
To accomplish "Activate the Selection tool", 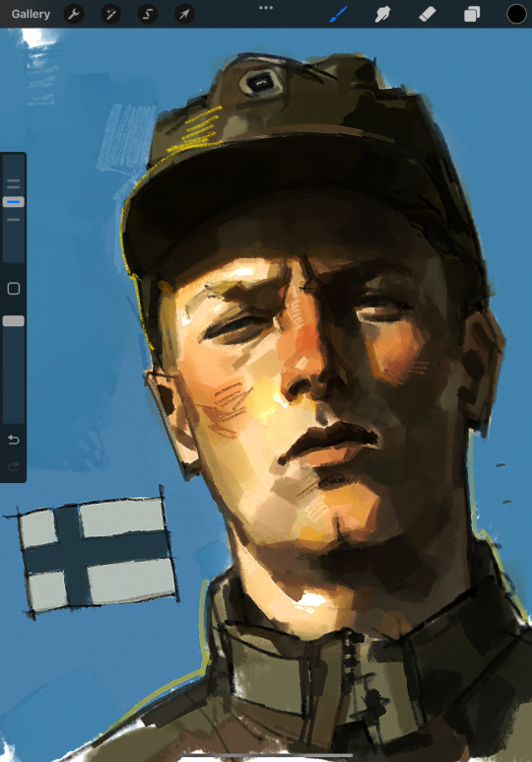I will tap(148, 14).
